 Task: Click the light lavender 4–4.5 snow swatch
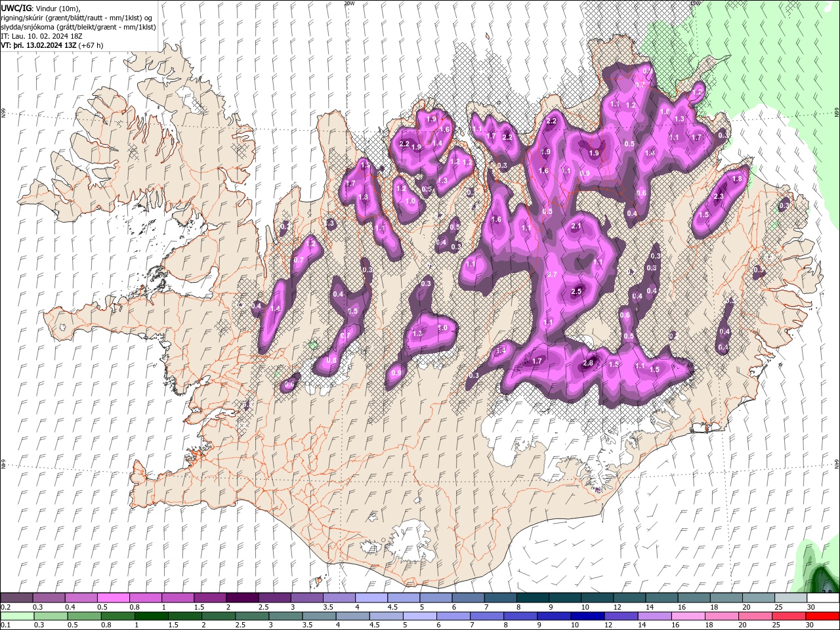(371, 598)
